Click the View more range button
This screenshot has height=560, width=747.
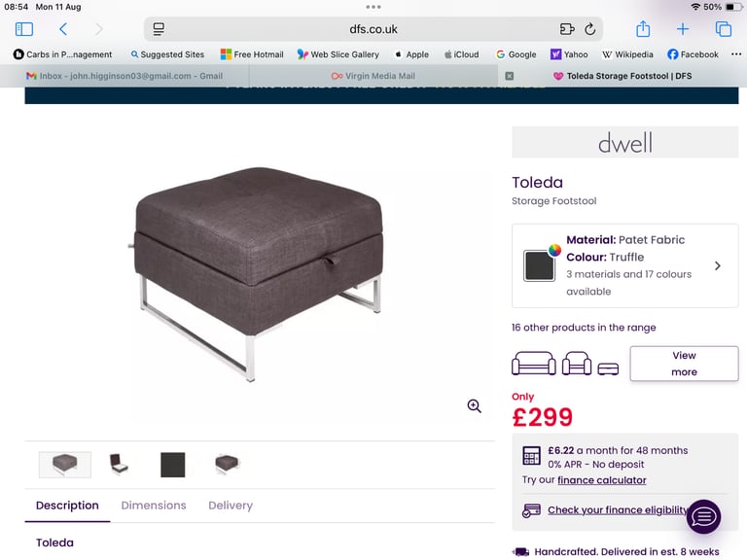tap(684, 364)
